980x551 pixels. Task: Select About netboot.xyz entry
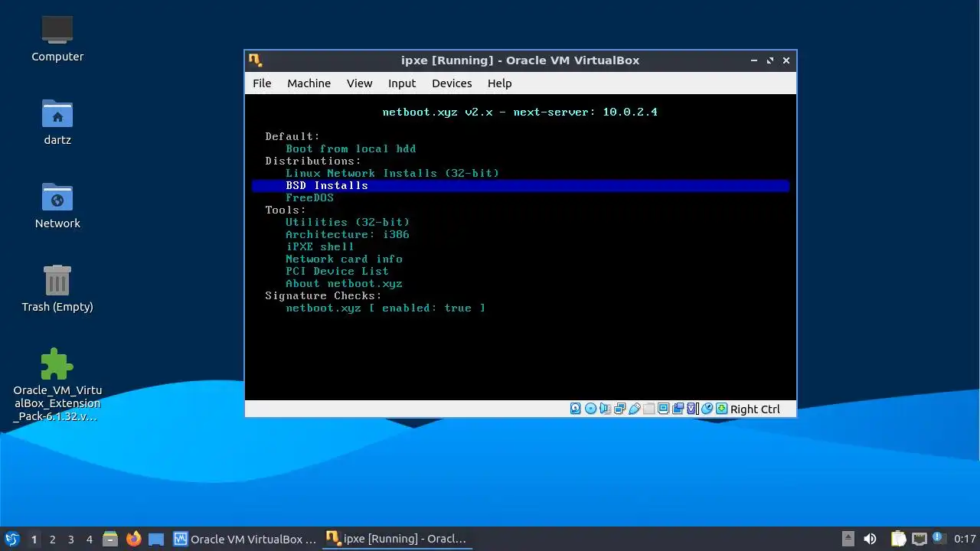tap(344, 283)
